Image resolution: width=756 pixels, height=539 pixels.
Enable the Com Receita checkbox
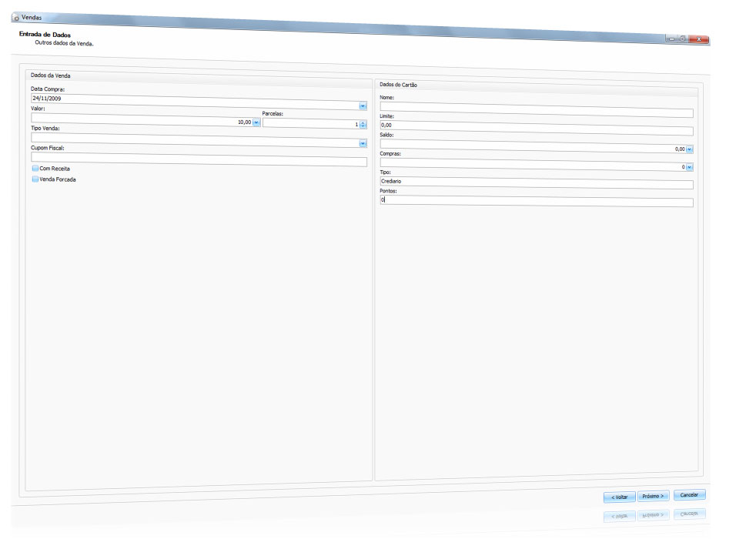click(x=35, y=168)
